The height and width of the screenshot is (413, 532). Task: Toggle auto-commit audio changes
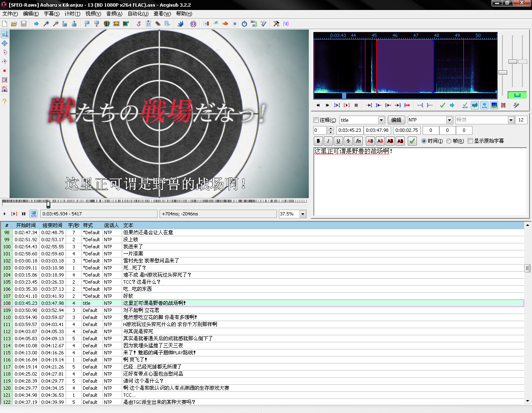pos(465,105)
